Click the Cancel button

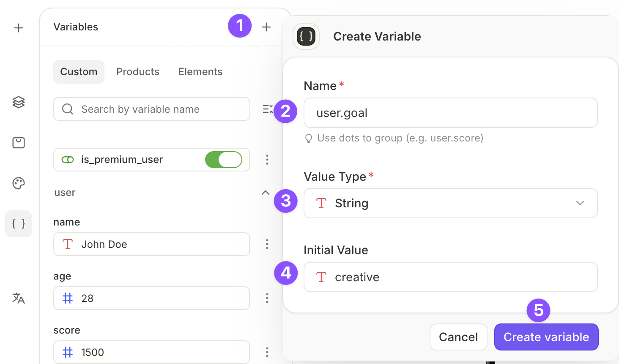pyautogui.click(x=458, y=337)
